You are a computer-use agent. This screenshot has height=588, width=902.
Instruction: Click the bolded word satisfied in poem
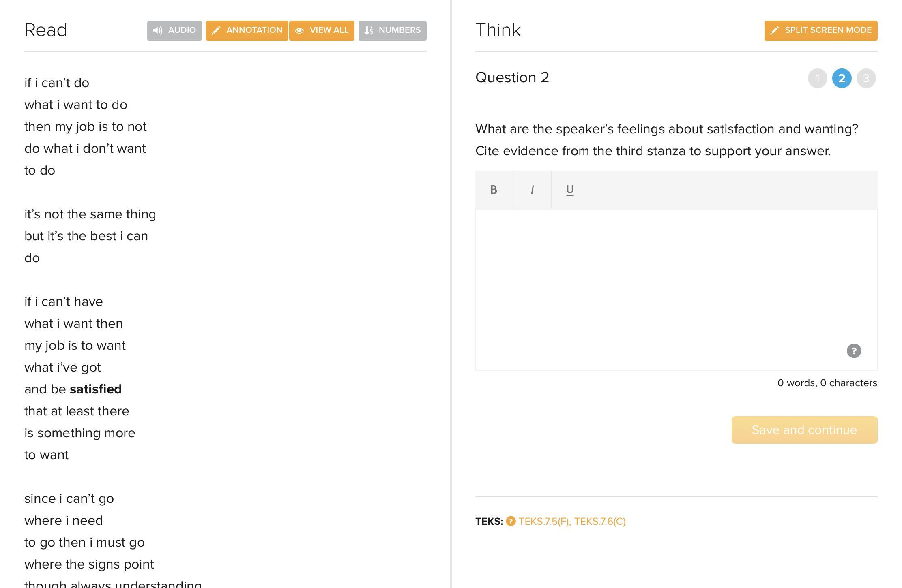[96, 389]
